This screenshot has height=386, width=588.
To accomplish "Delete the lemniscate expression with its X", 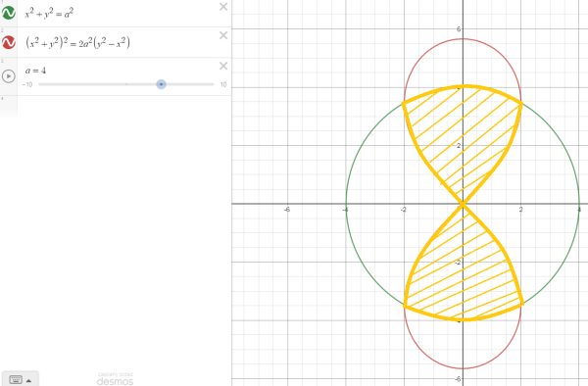I will tap(223, 35).
